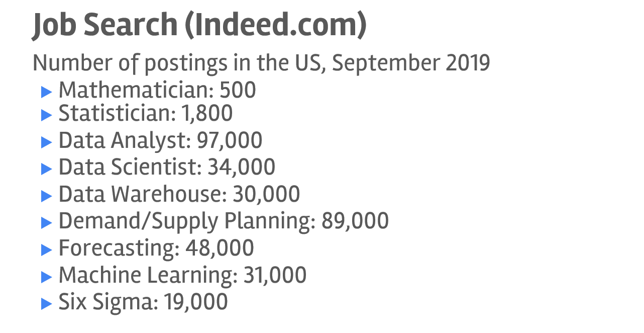This screenshot has width=644, height=333.
Task: Click the Data Analyst: 97,000 entry
Action: click(x=160, y=141)
